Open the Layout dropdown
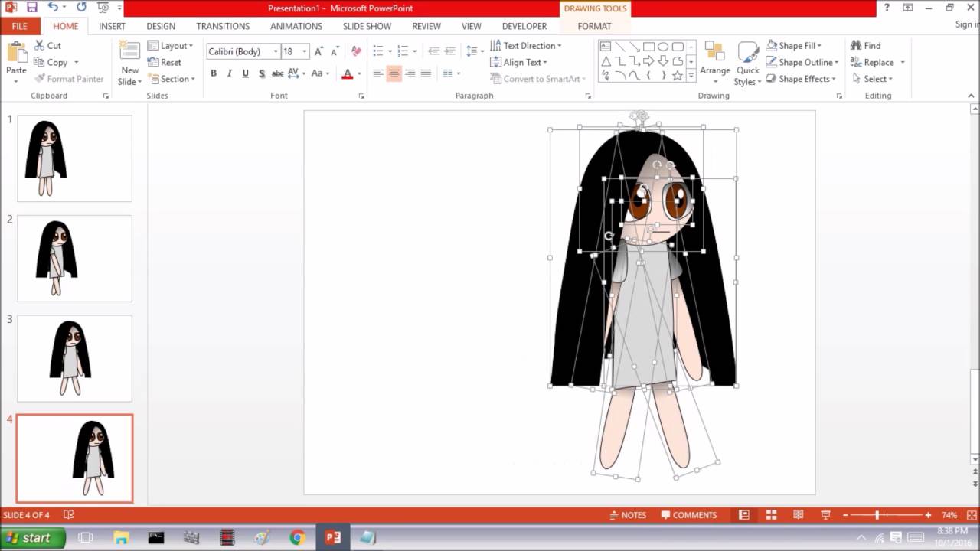Image resolution: width=980 pixels, height=551 pixels. click(171, 46)
